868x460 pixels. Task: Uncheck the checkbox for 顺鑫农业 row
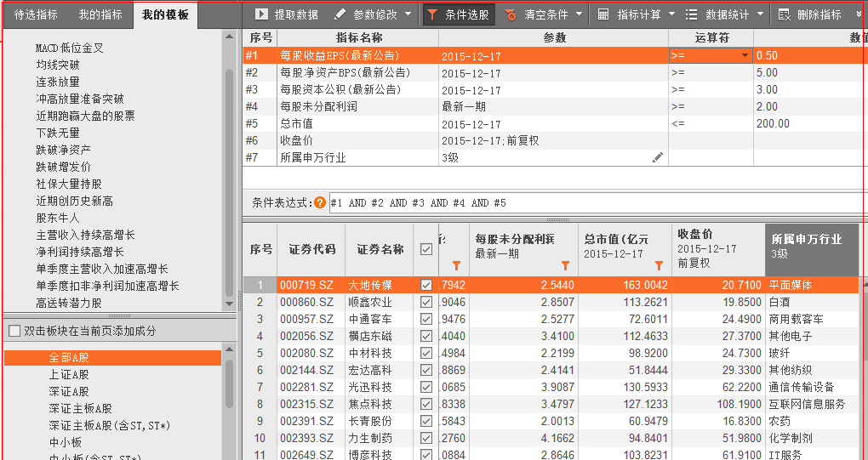(426, 302)
